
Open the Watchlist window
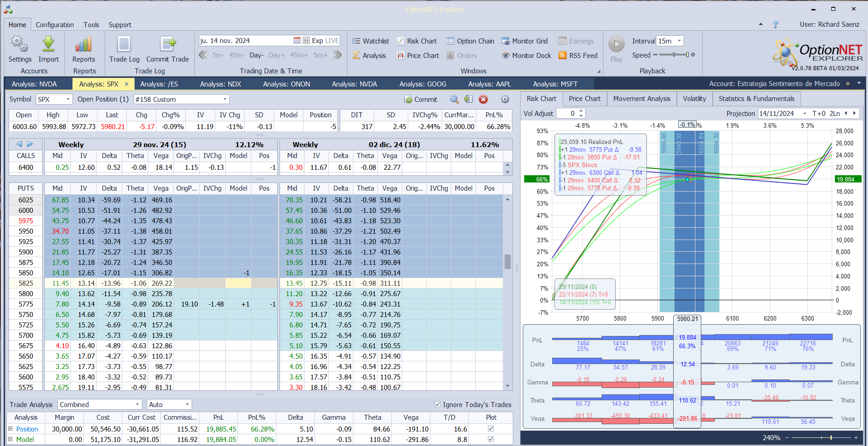coord(371,41)
